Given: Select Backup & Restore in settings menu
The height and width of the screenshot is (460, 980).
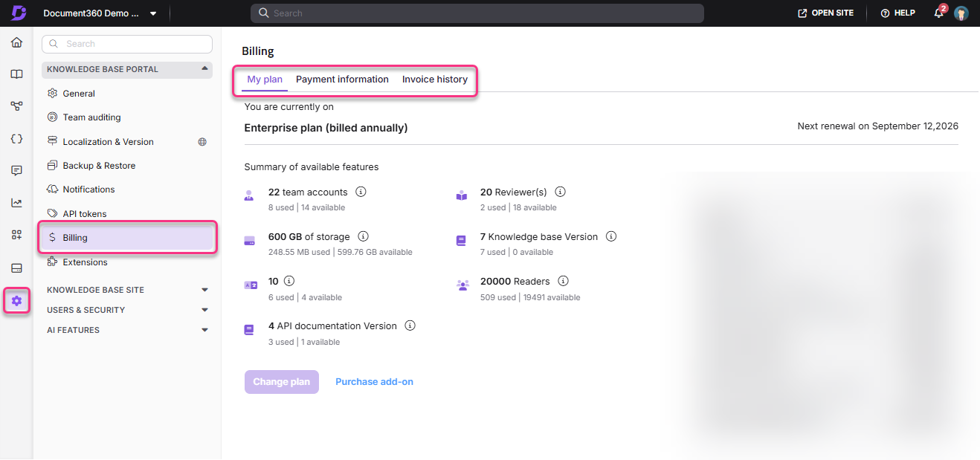Looking at the screenshot, I should pyautogui.click(x=99, y=166).
